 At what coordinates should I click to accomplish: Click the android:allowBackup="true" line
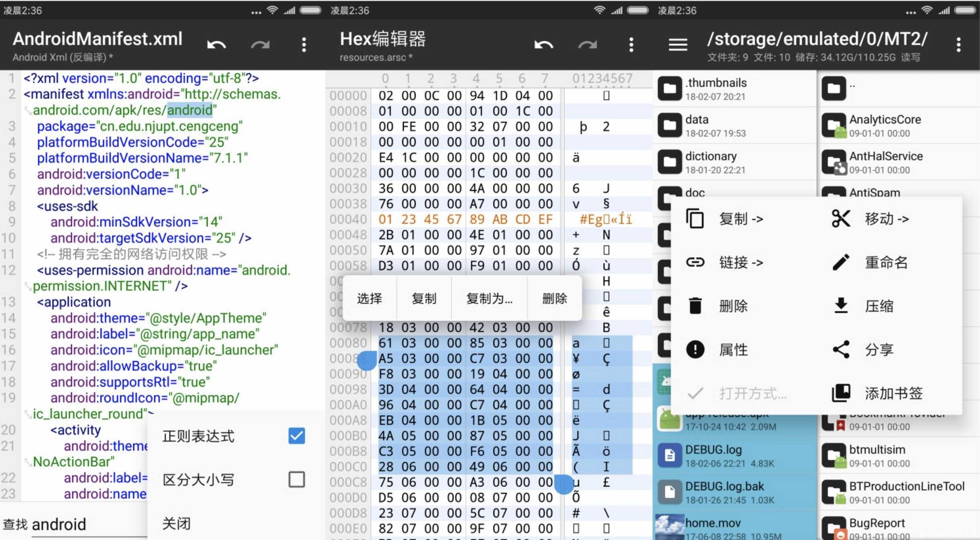134,366
